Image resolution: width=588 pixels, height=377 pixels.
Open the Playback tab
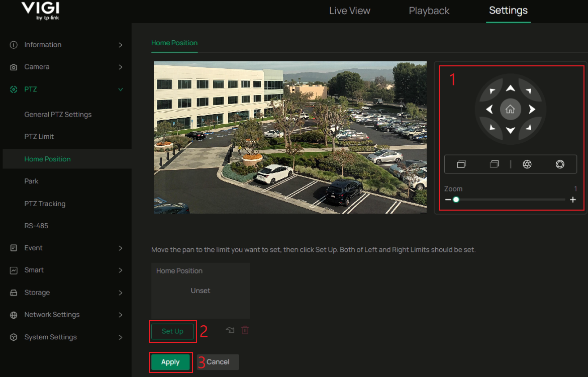(x=429, y=11)
